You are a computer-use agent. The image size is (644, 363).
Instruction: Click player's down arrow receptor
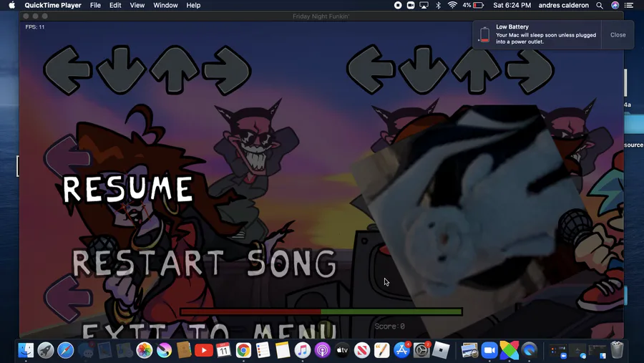click(424, 69)
